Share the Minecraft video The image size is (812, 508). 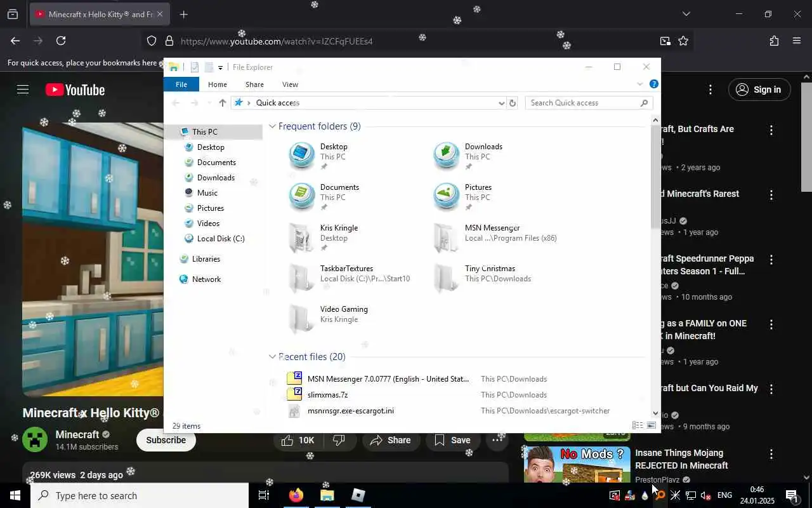click(x=391, y=440)
